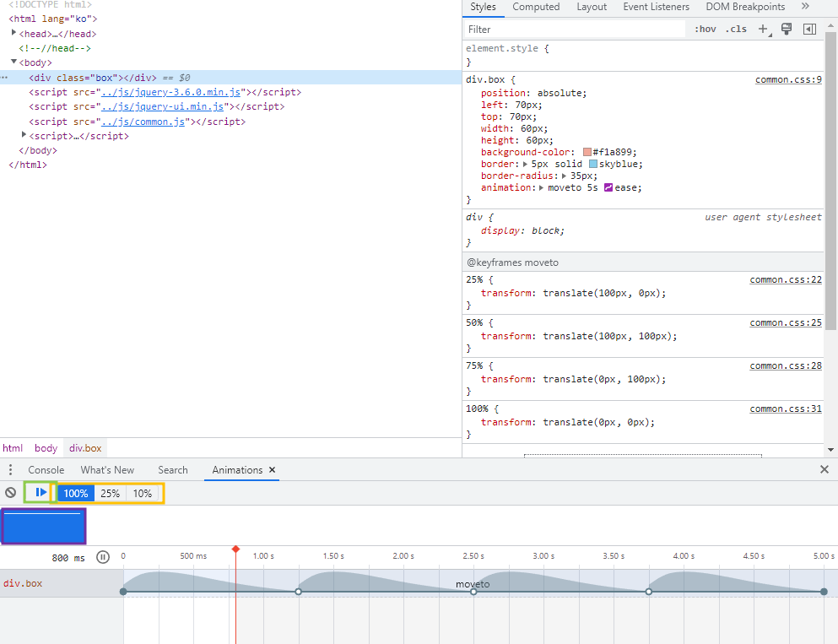Open the common.css:22 source link
Viewport: 838px width, 644px height.
786,279
